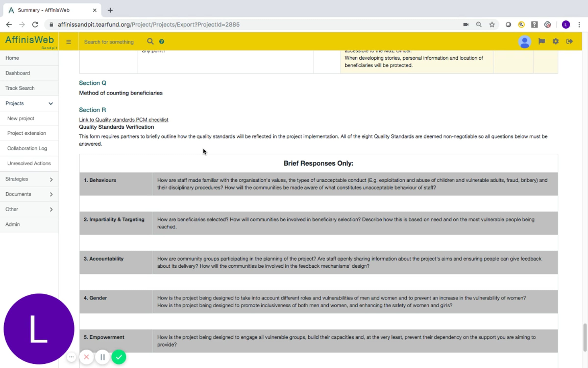Click the flag icon in header
This screenshot has width=588, height=368.
point(542,41)
